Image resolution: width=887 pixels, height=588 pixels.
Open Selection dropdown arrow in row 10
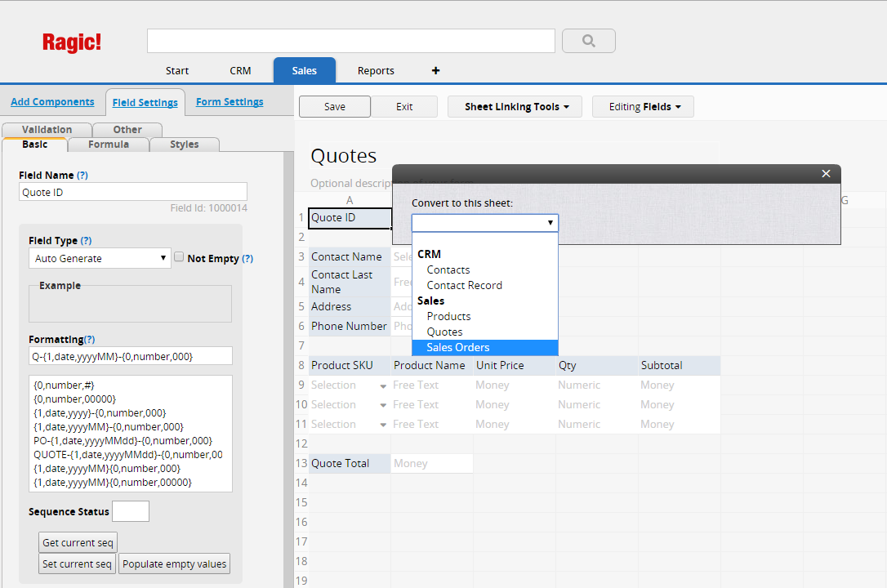click(x=383, y=405)
